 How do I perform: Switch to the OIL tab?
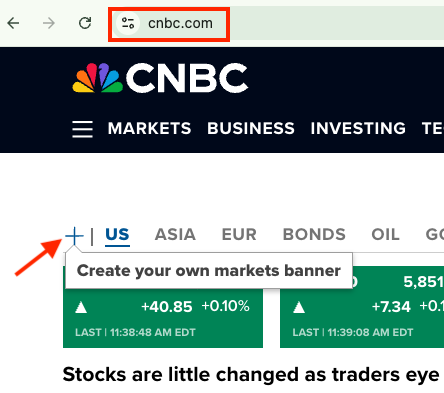[x=385, y=234]
